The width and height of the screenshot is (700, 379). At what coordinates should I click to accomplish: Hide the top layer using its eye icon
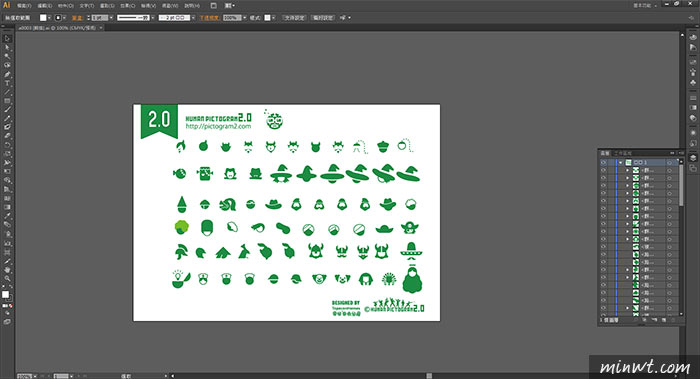point(603,162)
